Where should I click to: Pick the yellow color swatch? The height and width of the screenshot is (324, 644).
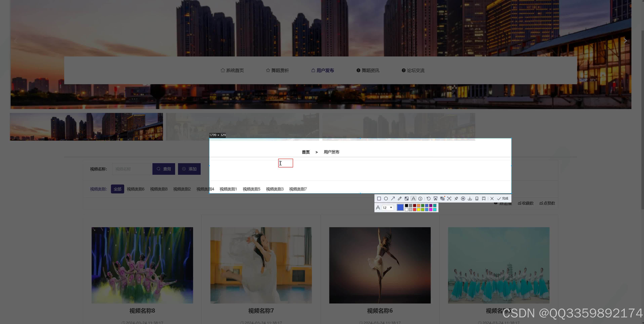coord(418,210)
